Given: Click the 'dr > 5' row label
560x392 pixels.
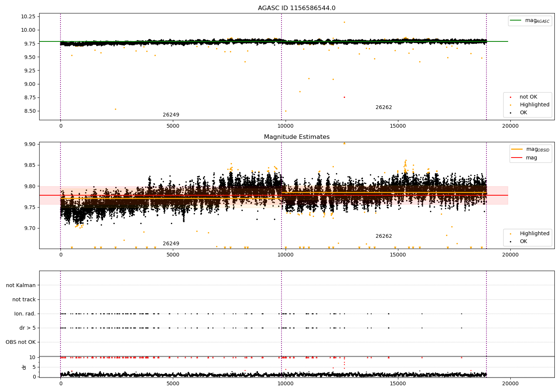Looking at the screenshot, I should [x=28, y=328].
